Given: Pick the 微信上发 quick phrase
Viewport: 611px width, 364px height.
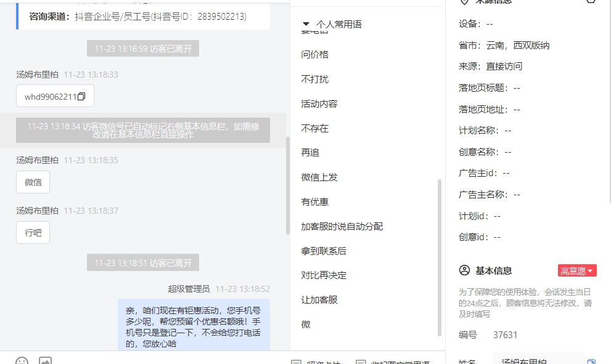Looking at the screenshot, I should 319,177.
